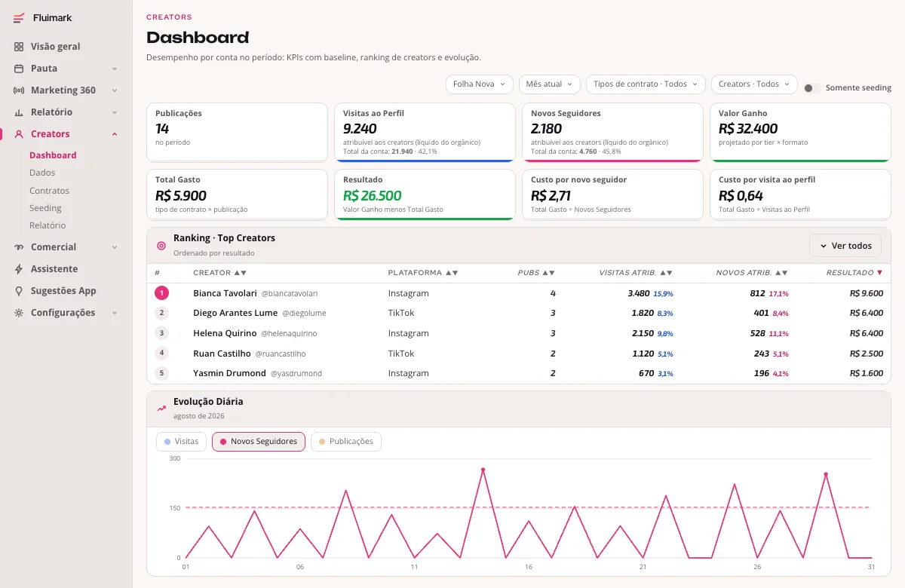Enable the Somente seeding switch
Screen dimensions: 905x588
pos(812,88)
